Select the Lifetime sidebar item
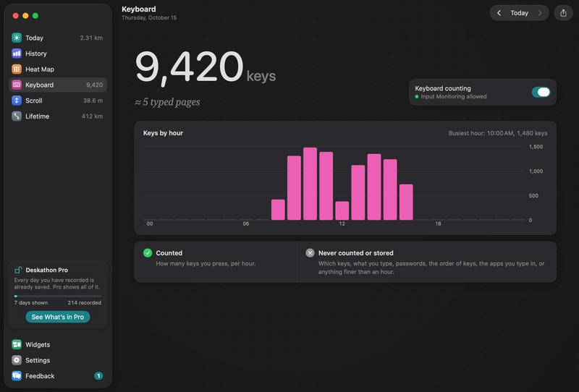This screenshot has height=392, width=579. [x=58, y=116]
